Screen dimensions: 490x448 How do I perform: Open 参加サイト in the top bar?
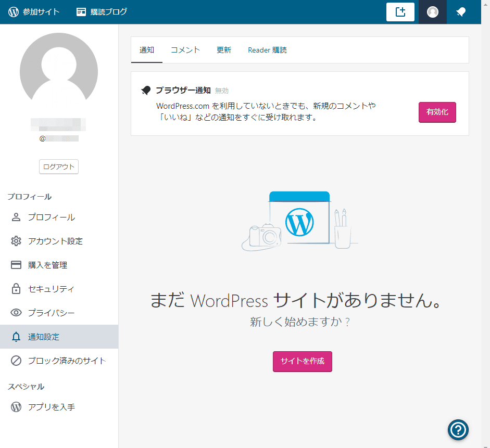point(34,12)
